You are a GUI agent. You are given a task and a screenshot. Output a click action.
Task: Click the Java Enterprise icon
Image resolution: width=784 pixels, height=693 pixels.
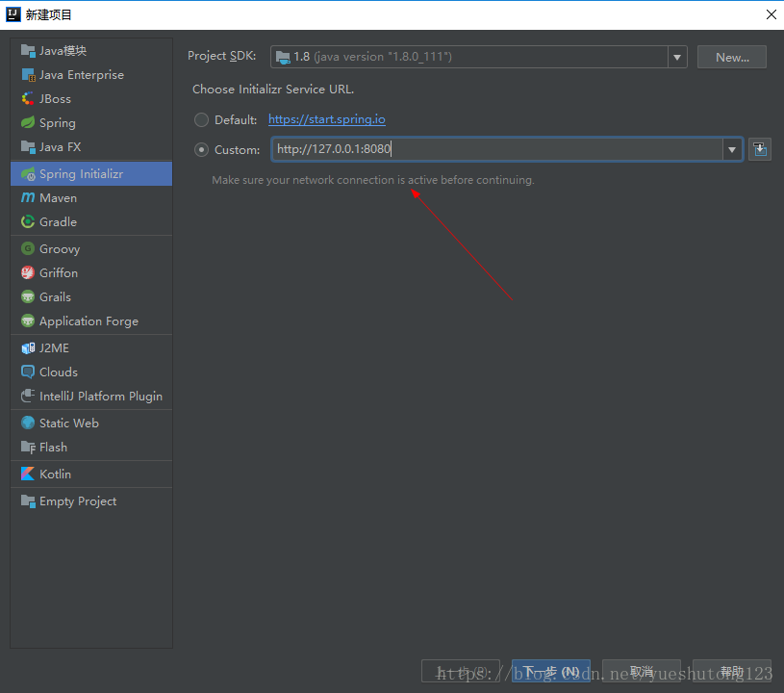28,74
